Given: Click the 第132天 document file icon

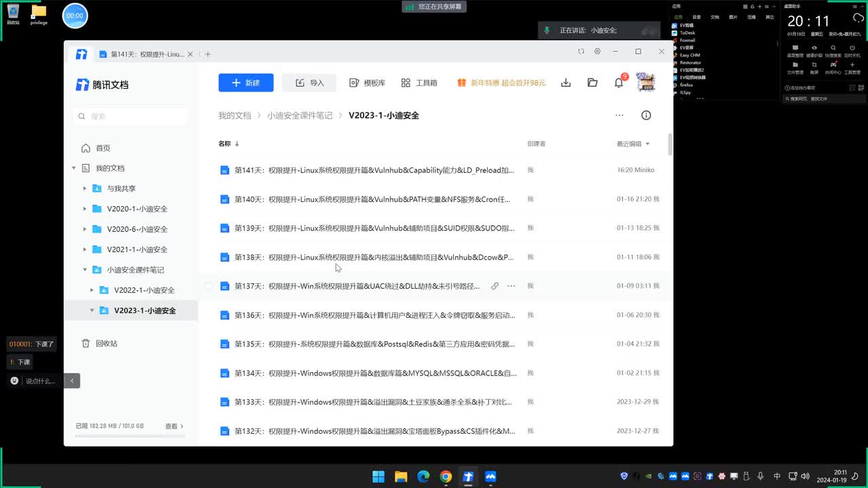Looking at the screenshot, I should (224, 431).
